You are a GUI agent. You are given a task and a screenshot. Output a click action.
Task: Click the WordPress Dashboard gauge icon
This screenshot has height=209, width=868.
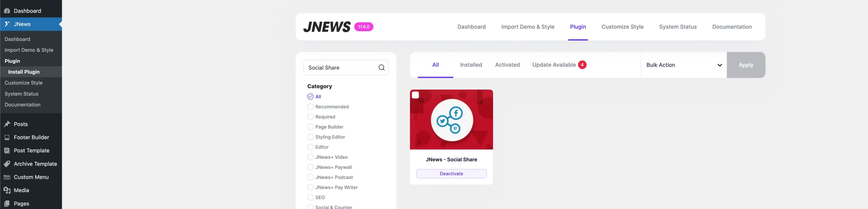click(7, 11)
